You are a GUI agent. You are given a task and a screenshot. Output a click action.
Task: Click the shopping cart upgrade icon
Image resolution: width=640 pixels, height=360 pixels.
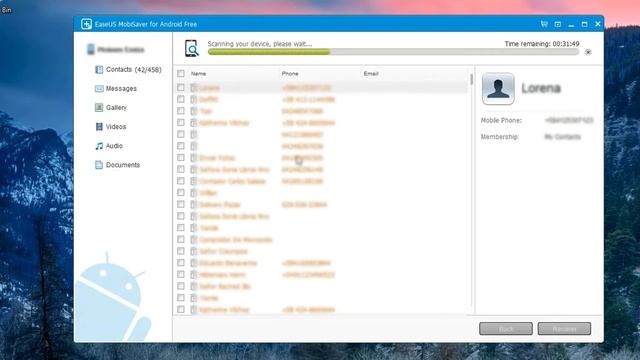pyautogui.click(x=544, y=24)
